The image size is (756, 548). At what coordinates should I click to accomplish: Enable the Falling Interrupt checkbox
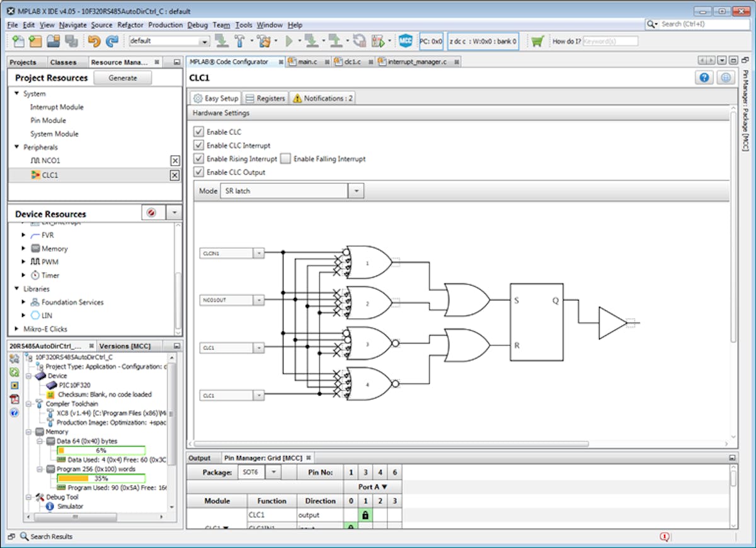pyautogui.click(x=285, y=159)
